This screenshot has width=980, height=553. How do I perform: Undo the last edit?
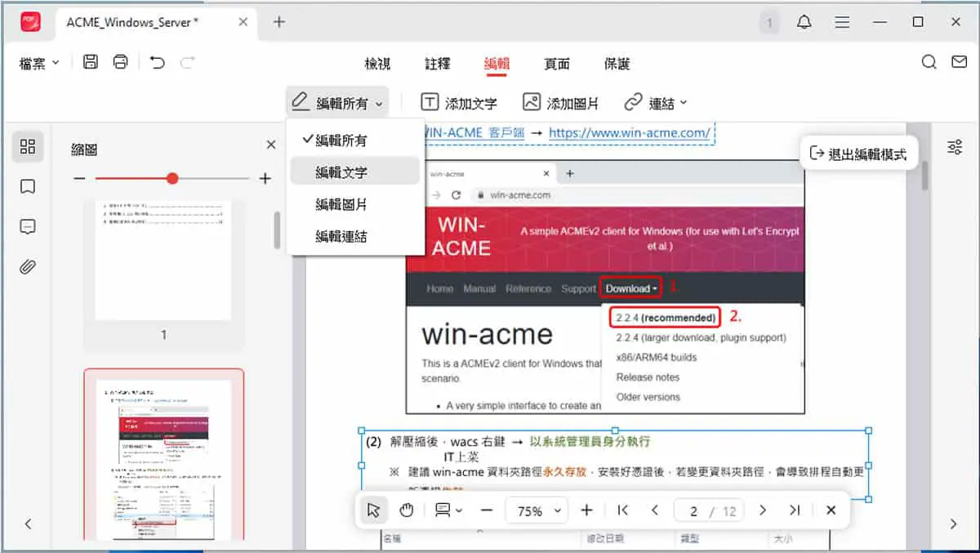click(x=157, y=62)
